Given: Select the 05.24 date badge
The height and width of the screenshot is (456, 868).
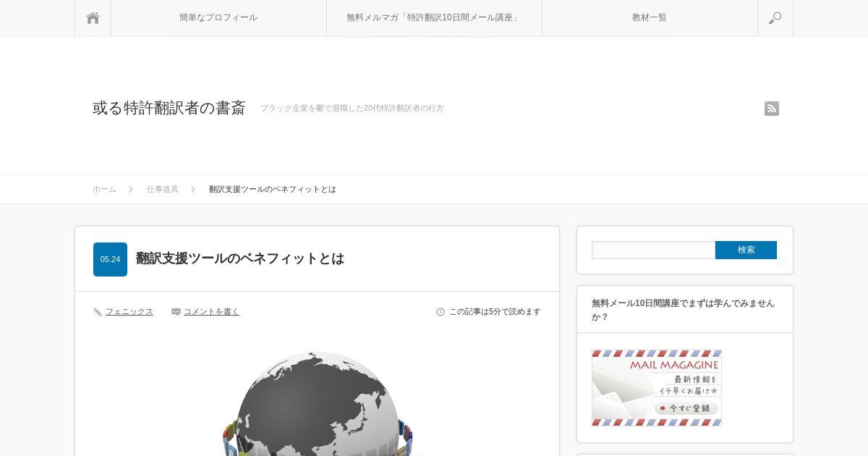Looking at the screenshot, I should 110,259.
